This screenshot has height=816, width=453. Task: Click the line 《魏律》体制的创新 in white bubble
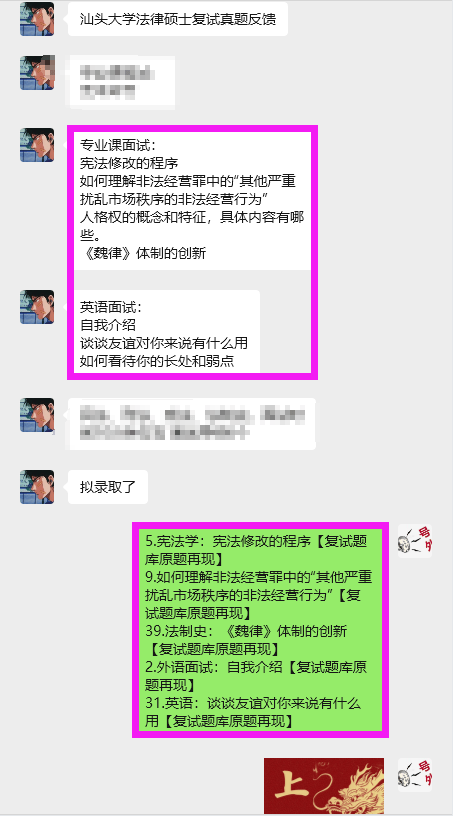143,253
